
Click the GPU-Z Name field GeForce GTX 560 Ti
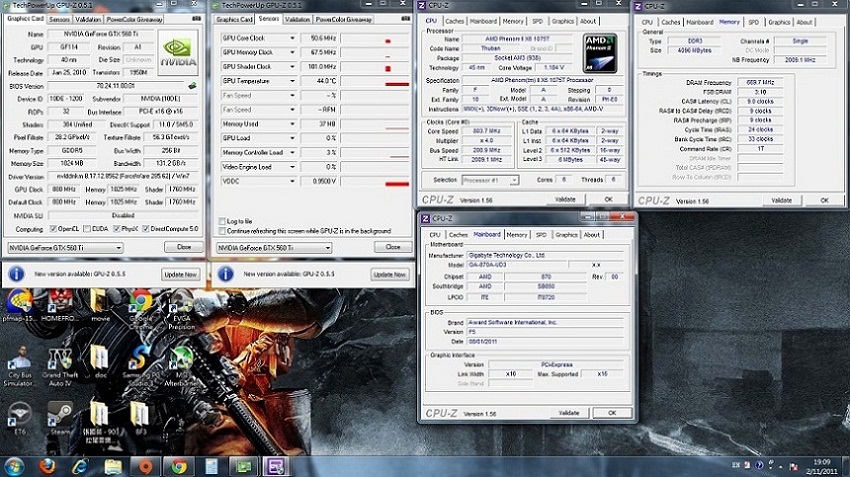tap(101, 34)
